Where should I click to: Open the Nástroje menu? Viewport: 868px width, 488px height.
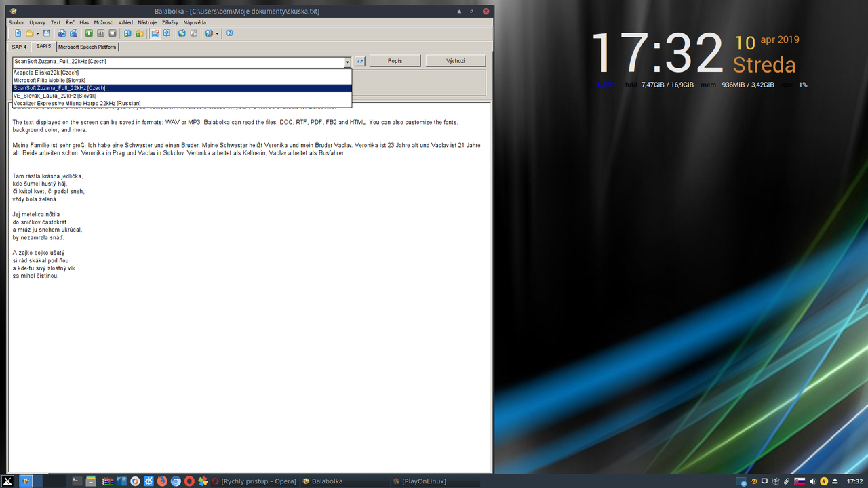pos(147,22)
